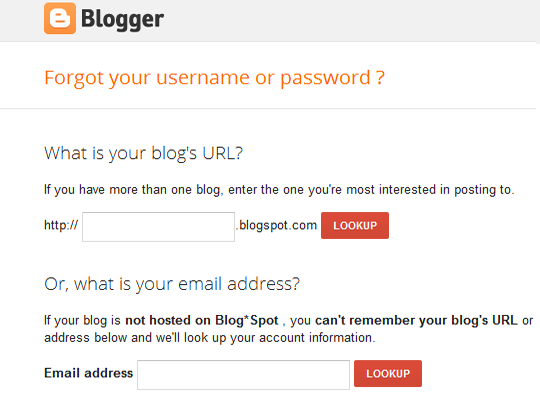Click bold text can't remember your blog's URL

tap(416, 321)
